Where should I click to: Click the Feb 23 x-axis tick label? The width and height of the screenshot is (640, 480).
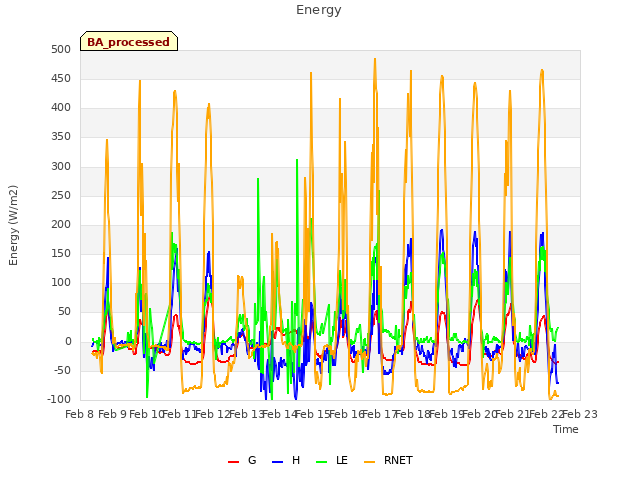(x=580, y=414)
